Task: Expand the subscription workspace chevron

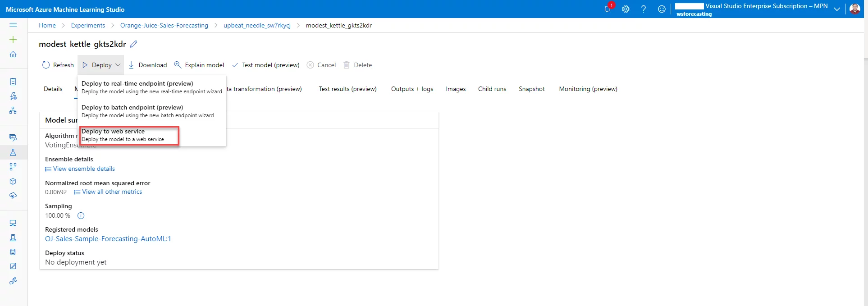Action: [x=837, y=9]
